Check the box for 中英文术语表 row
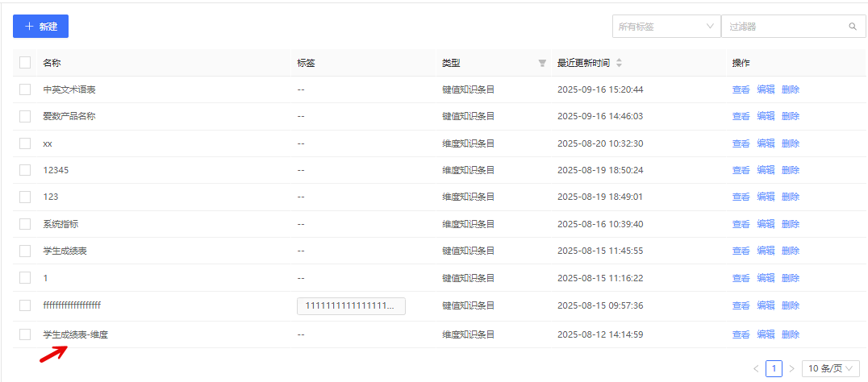This screenshot has height=382, width=868. click(25, 89)
